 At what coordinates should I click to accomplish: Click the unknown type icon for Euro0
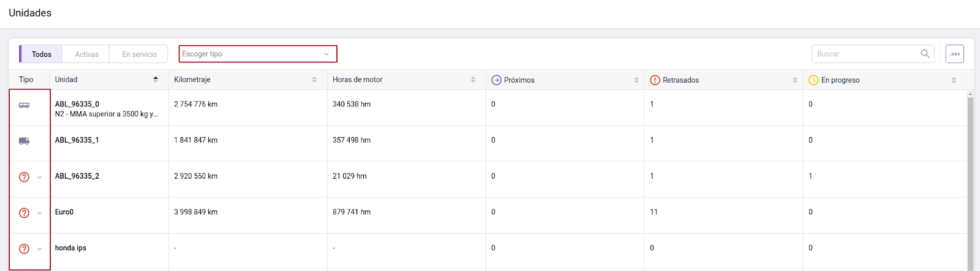click(24, 213)
